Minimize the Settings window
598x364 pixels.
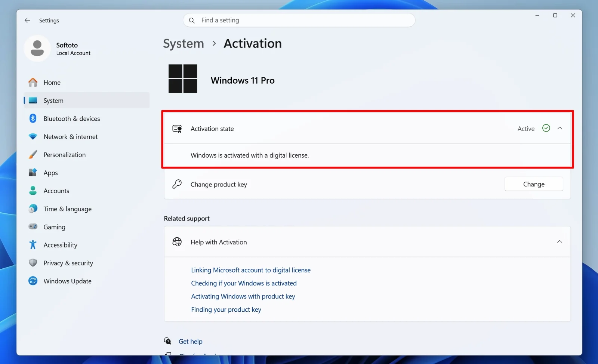[x=537, y=15]
